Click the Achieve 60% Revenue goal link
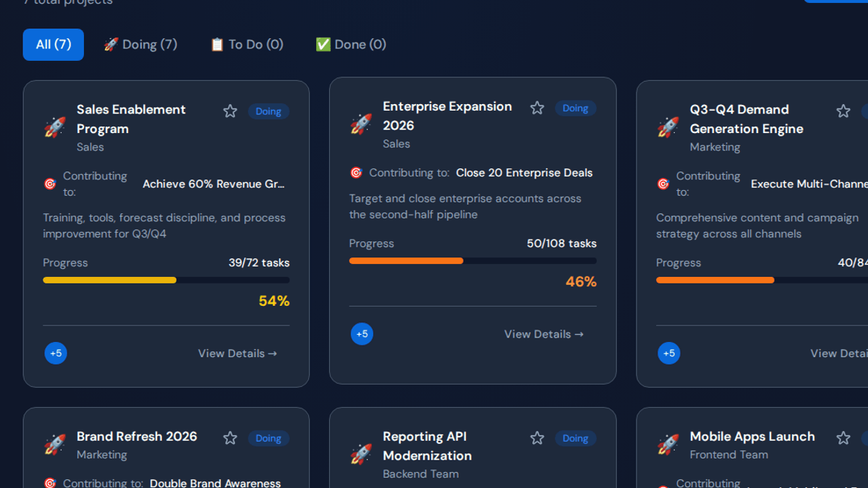This screenshot has width=868, height=488. pos(214,184)
